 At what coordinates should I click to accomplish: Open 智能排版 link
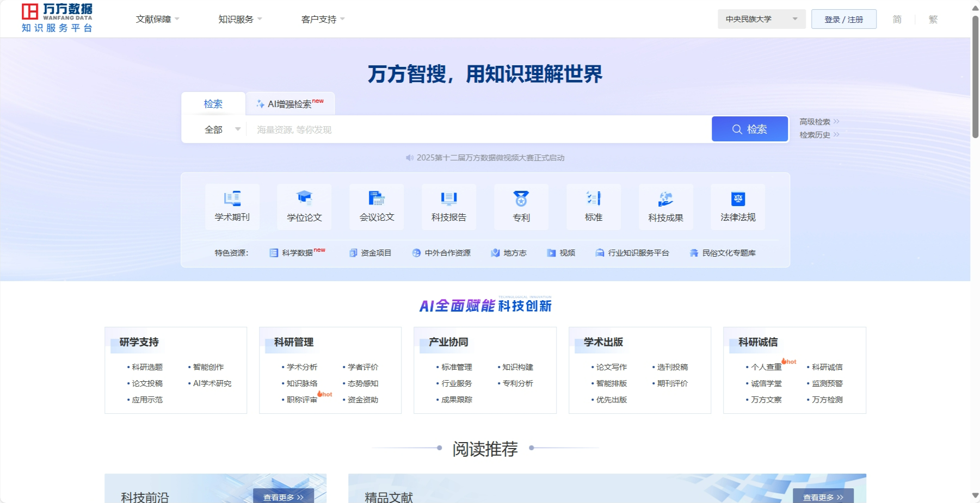click(x=612, y=383)
